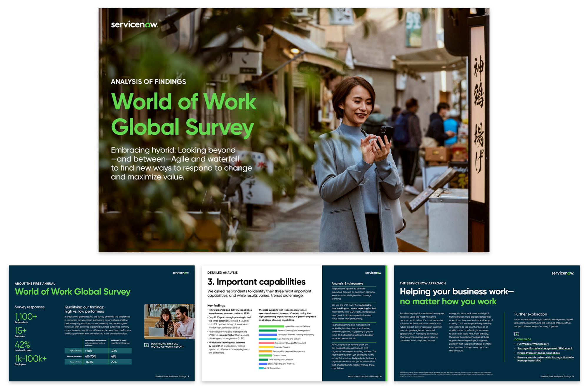
Task: Open Download the Full World of Work Report link
Action: [x=167, y=345]
